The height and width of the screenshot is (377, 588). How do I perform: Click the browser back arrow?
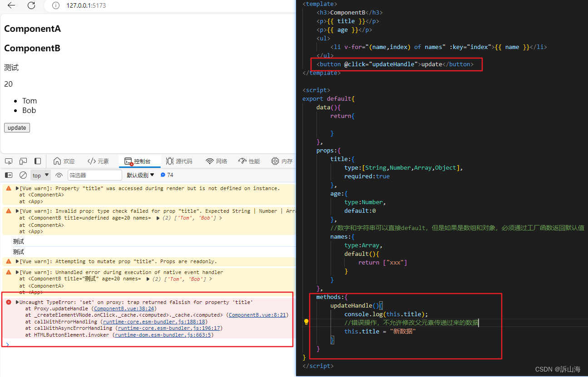click(x=11, y=5)
